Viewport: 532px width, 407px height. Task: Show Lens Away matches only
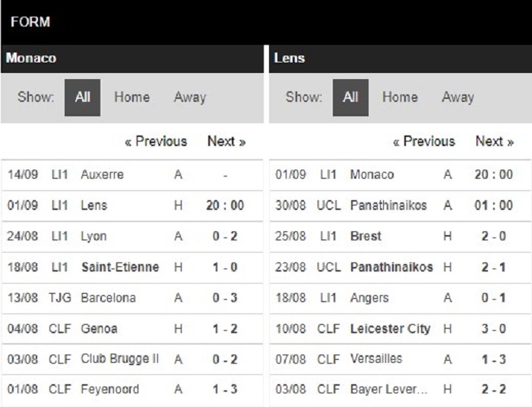pos(458,97)
